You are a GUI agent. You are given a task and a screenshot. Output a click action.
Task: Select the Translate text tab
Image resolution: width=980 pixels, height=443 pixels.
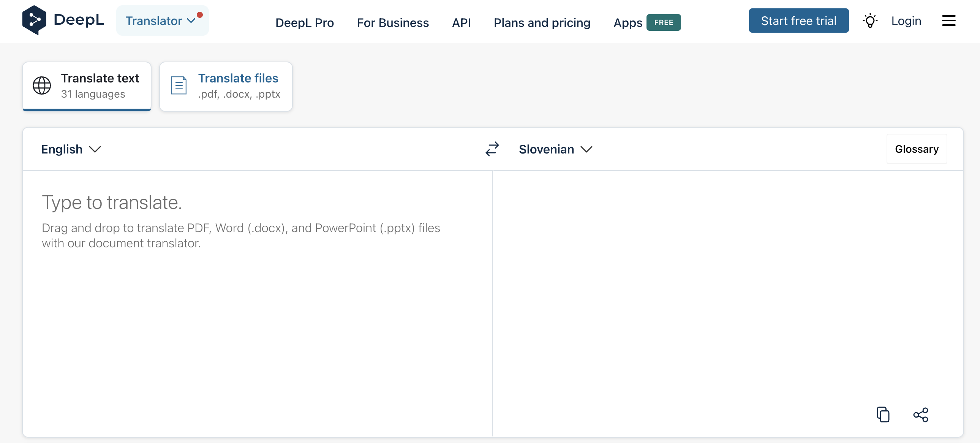coord(87,86)
